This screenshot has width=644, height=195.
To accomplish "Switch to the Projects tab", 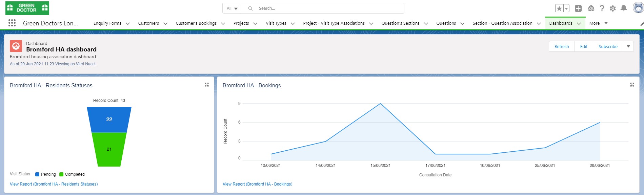I will tap(241, 23).
